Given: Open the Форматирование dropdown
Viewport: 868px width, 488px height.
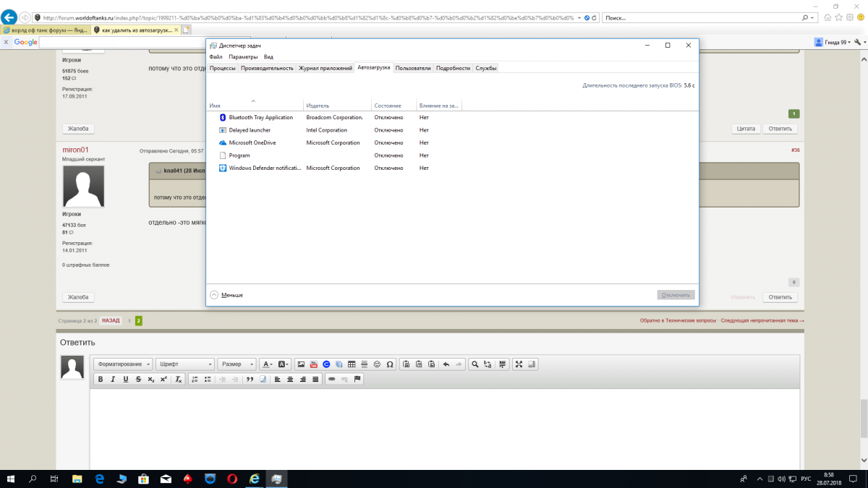Looking at the screenshot, I should tap(123, 364).
